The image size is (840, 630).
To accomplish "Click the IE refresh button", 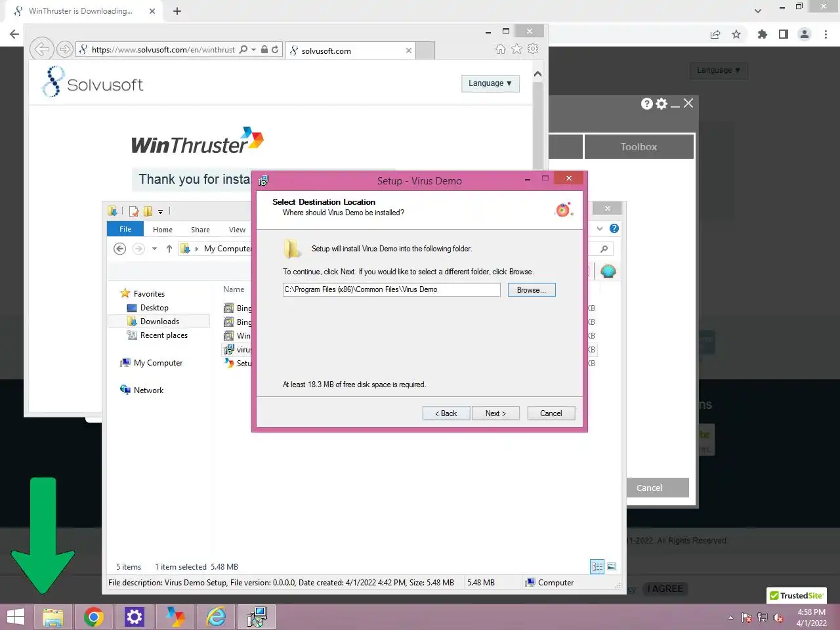I will 275,49.
